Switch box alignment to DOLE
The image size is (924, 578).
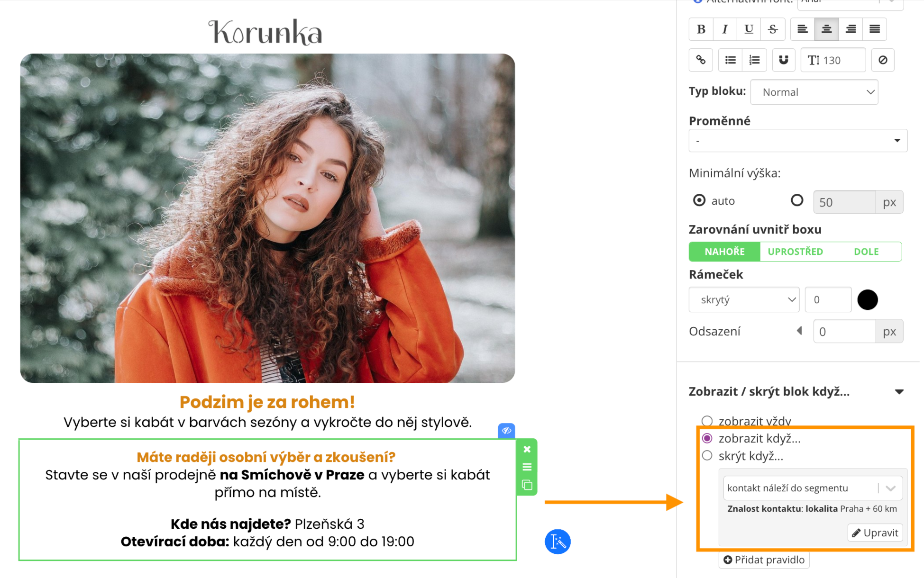point(866,252)
